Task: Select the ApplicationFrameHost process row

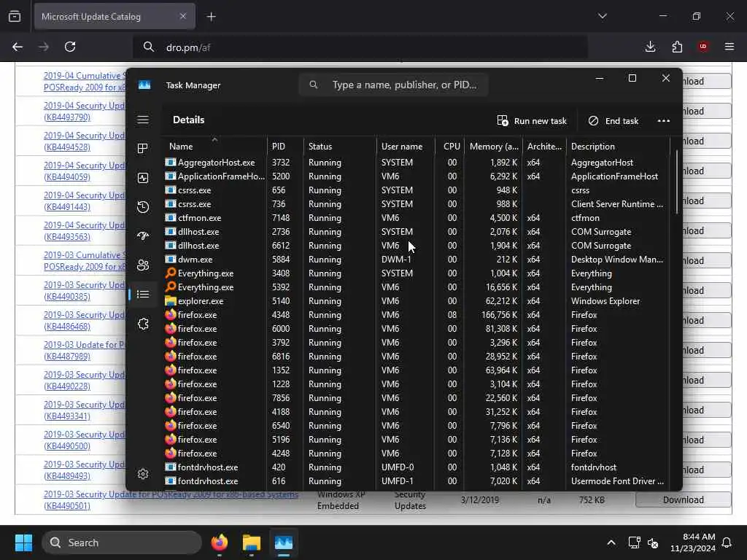Action: click(x=417, y=176)
